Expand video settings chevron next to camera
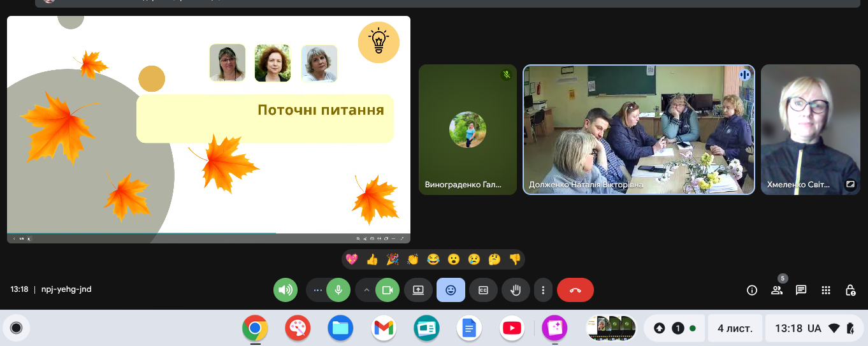The image size is (868, 346). [366, 290]
